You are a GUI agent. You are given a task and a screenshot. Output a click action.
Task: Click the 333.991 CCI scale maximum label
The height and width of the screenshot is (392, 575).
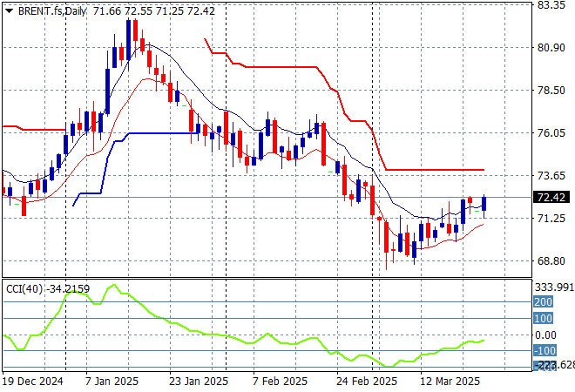(552, 286)
